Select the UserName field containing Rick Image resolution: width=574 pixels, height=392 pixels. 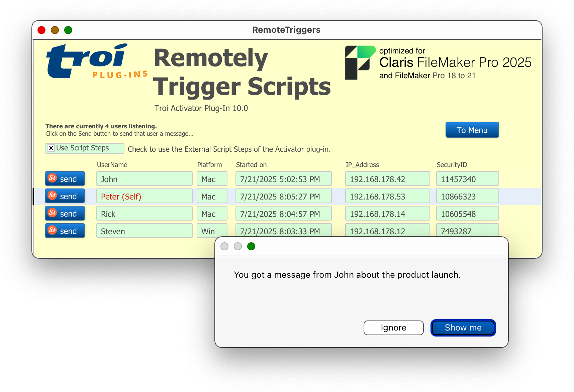145,213
